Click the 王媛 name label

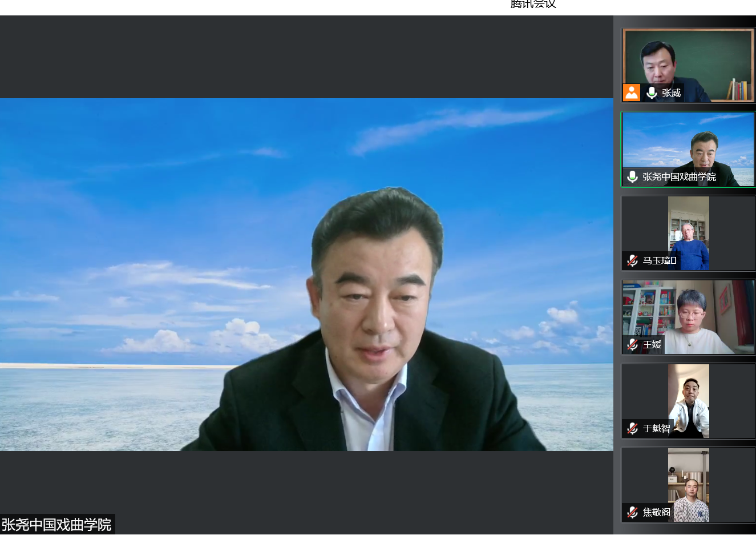pos(652,344)
